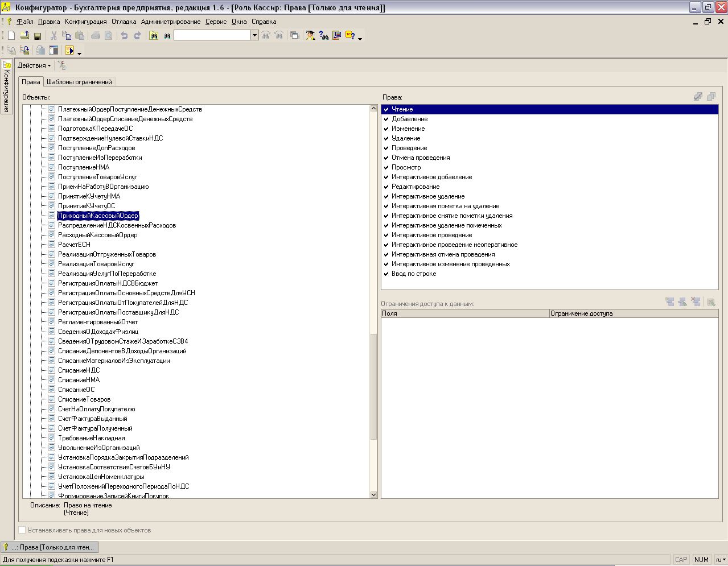Click the Save floppy disk icon
Viewport: 728px width, 566px height.
[x=38, y=35]
